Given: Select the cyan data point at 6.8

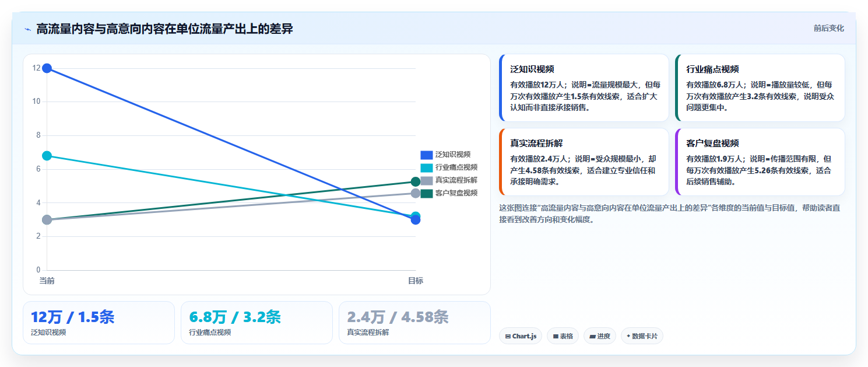Looking at the screenshot, I should (x=47, y=156).
